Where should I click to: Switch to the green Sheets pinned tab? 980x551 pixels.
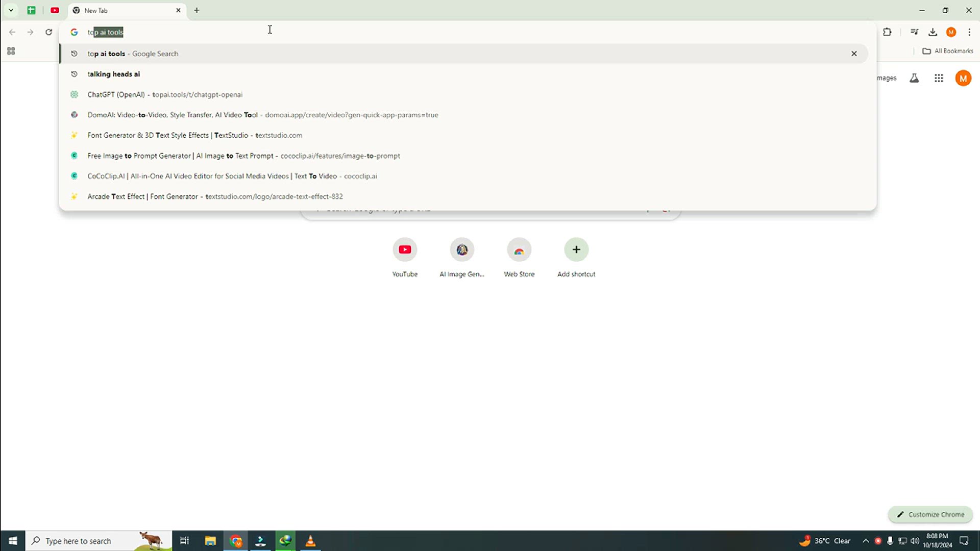[31, 10]
